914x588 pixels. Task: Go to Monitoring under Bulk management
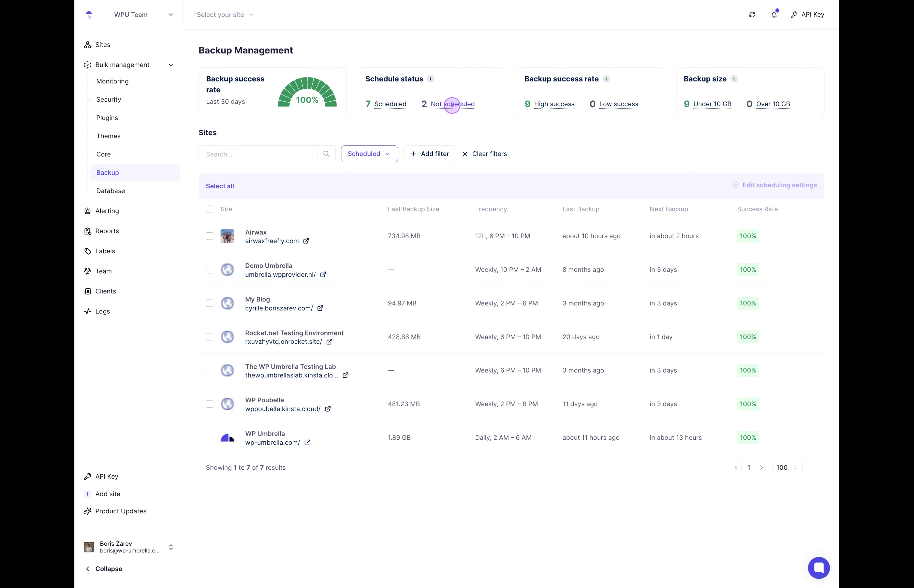click(112, 81)
